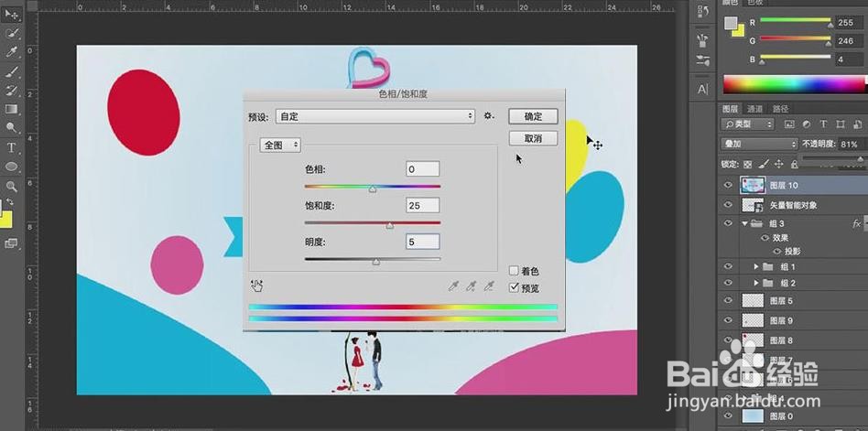Filter layers by type layers icon
The height and width of the screenshot is (431, 868).
click(x=823, y=124)
